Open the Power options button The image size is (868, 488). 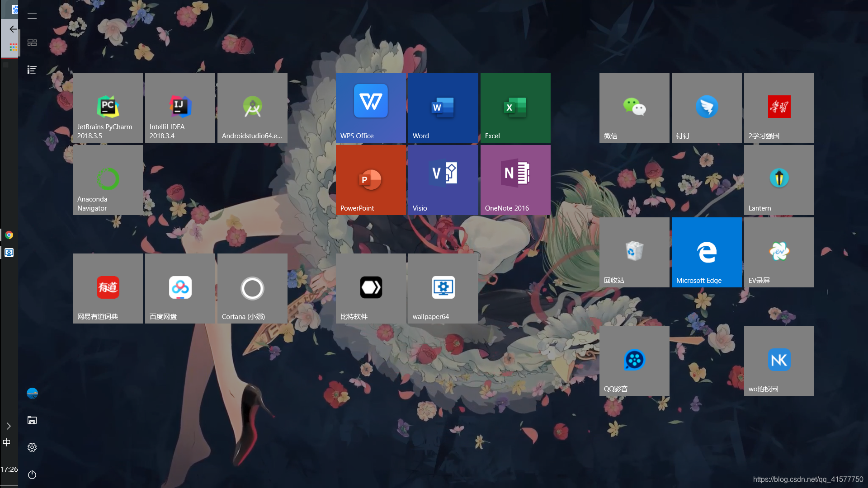point(32,474)
